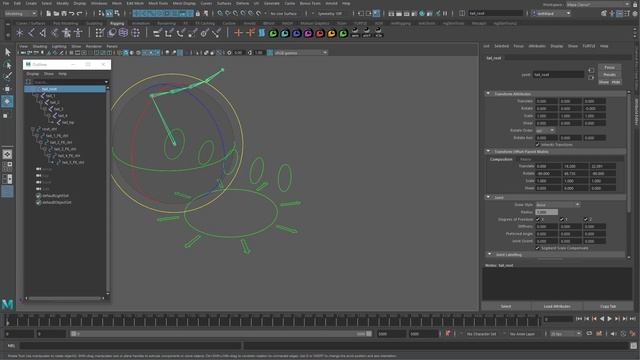Click the Create Joint shelf icon
This screenshot has width=640, height=360.
[x=31, y=33]
